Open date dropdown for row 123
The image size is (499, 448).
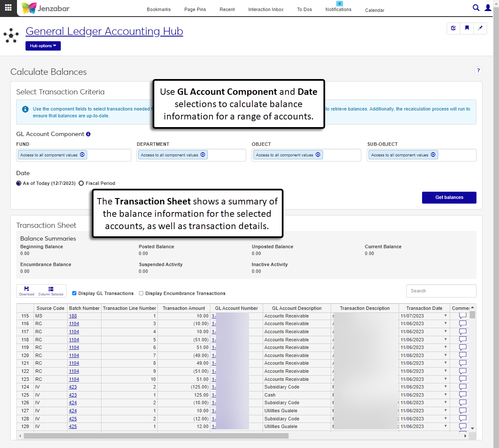tap(445, 379)
